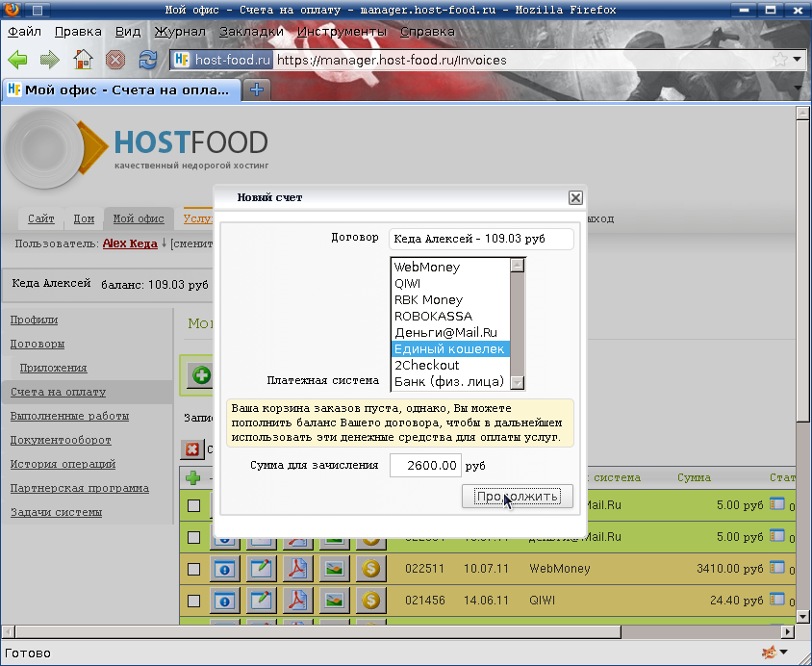This screenshot has width=812, height=666.
Task: Open the Файл menu
Action: 24,32
